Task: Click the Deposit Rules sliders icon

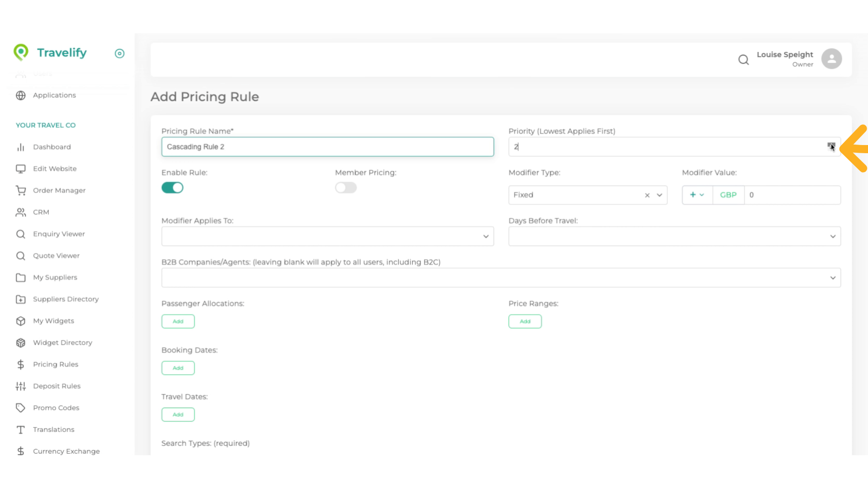Action: pos(21,386)
